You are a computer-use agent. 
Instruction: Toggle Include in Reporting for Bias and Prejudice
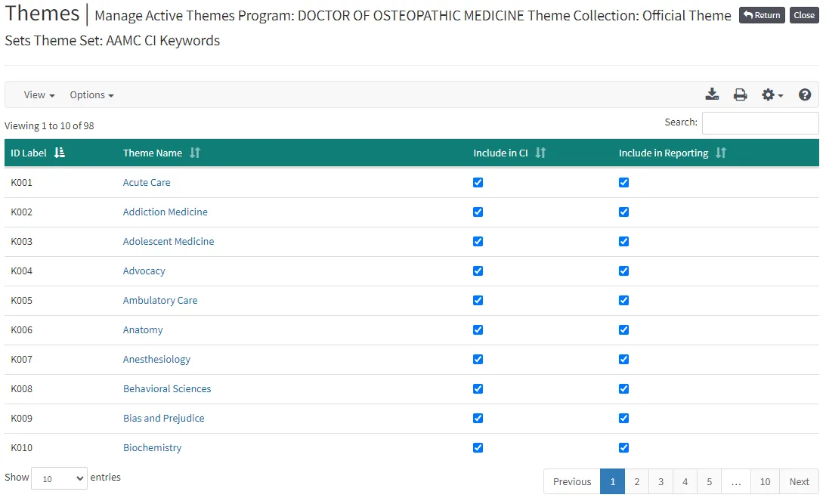coord(623,418)
